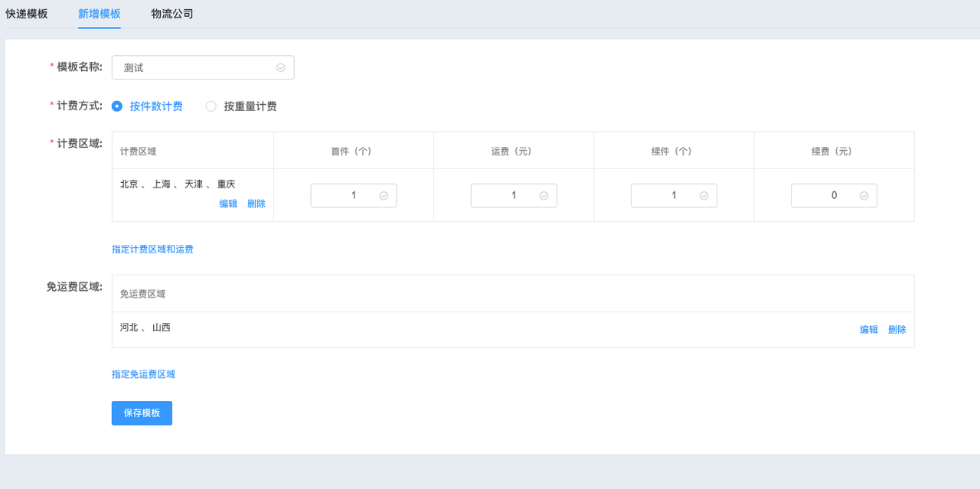The height and width of the screenshot is (489, 980).
Task: Click the check-circle icon in 续件 input
Action: [704, 195]
